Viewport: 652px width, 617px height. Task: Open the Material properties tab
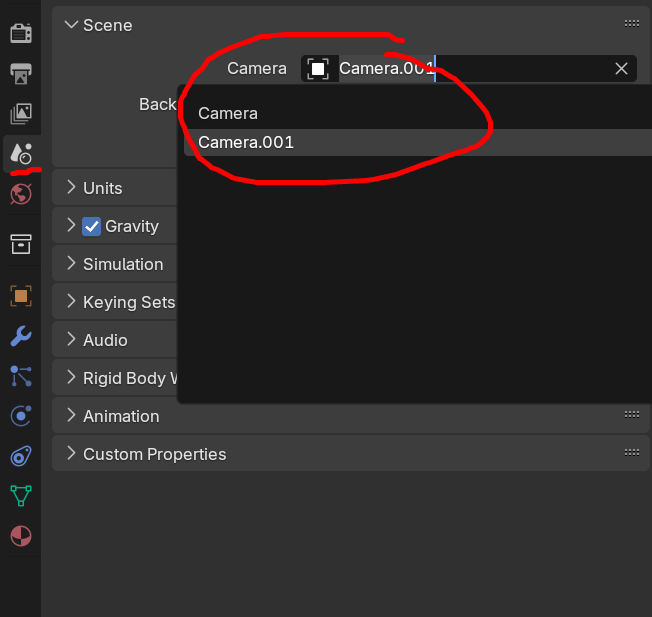[x=21, y=536]
